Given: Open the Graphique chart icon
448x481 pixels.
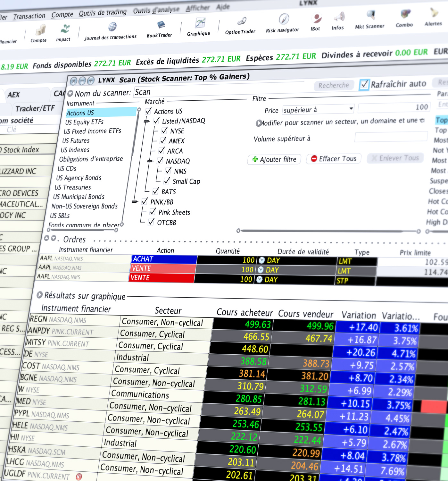Looking at the screenshot, I should (200, 23).
